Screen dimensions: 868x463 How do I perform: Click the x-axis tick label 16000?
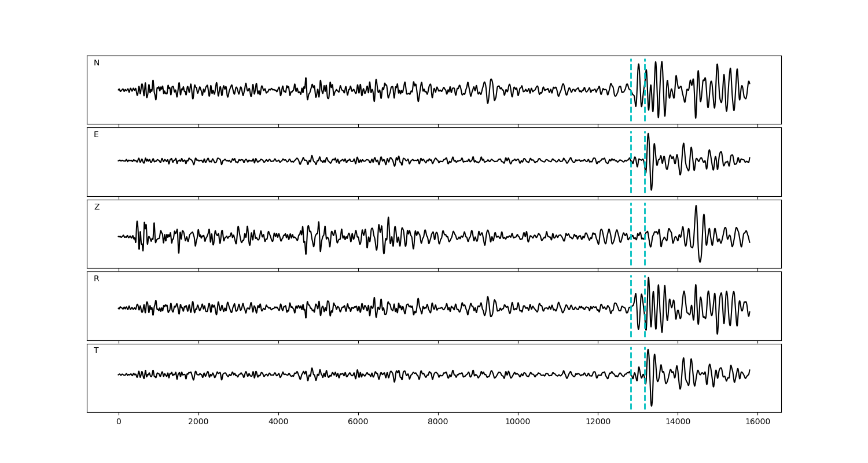click(x=757, y=422)
